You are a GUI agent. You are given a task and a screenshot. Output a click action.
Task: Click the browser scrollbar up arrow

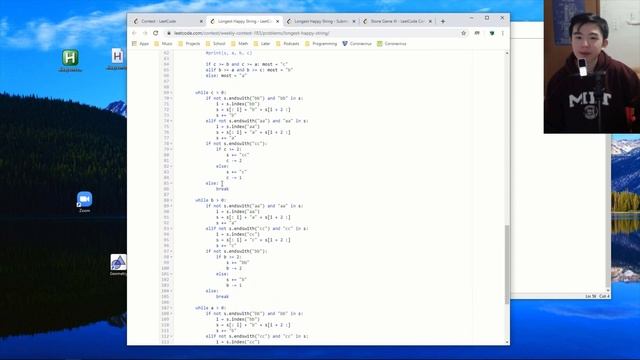point(507,53)
